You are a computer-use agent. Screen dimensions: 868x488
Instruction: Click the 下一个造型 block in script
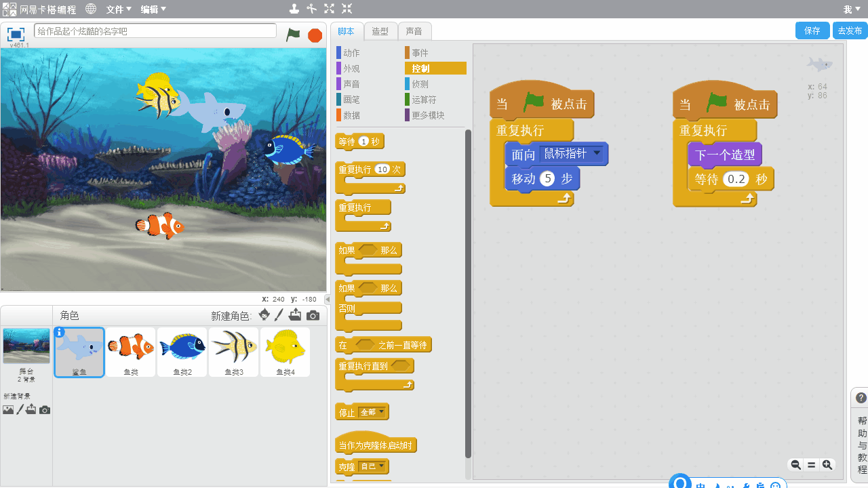click(725, 155)
